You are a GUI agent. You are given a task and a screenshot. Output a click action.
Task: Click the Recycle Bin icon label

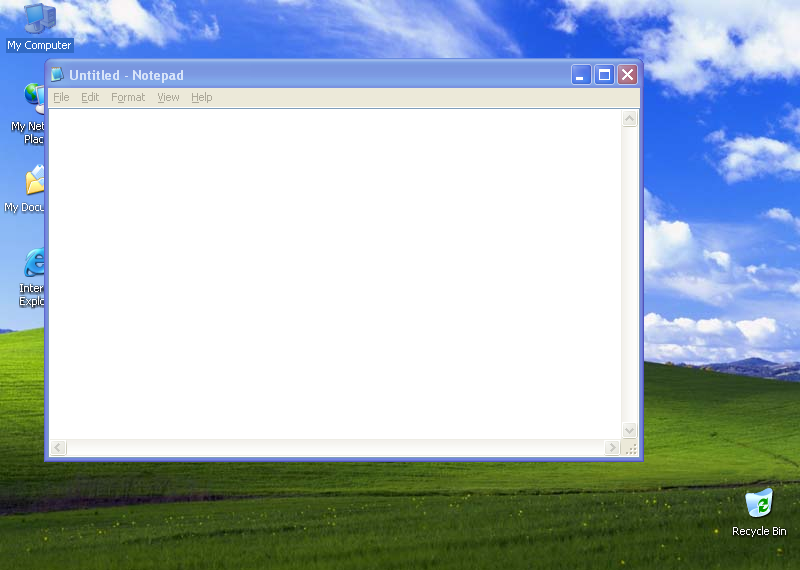click(x=759, y=531)
